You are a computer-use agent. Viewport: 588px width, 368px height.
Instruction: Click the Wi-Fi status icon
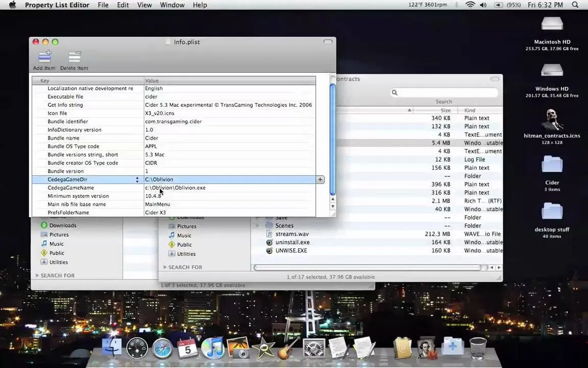(470, 5)
